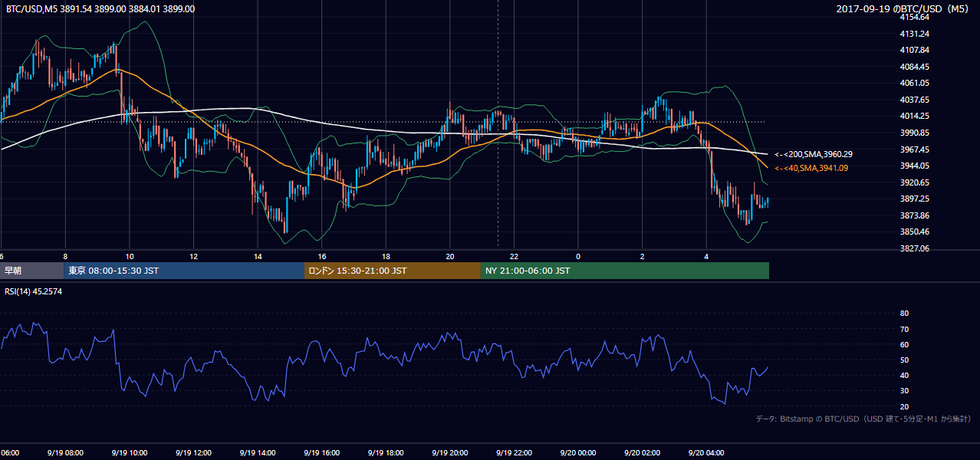The width and height of the screenshot is (980, 460).
Task: Click the Bitstamp data source note
Action: pos(863,419)
